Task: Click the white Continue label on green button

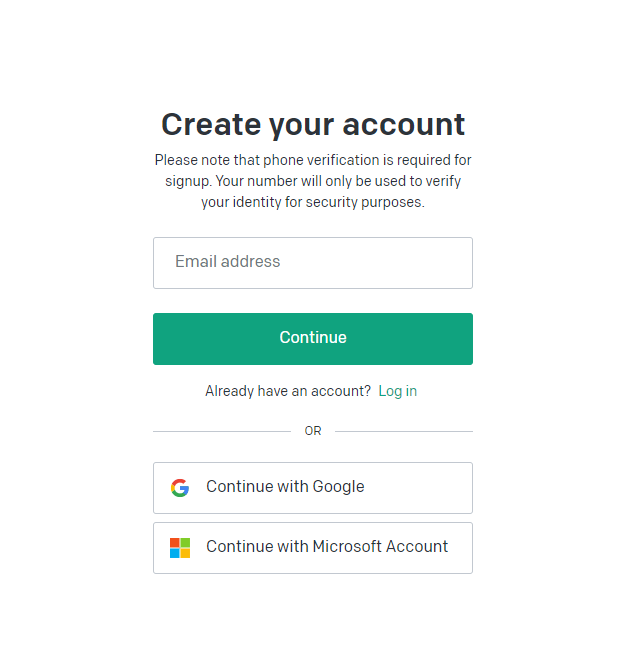Action: click(x=313, y=337)
